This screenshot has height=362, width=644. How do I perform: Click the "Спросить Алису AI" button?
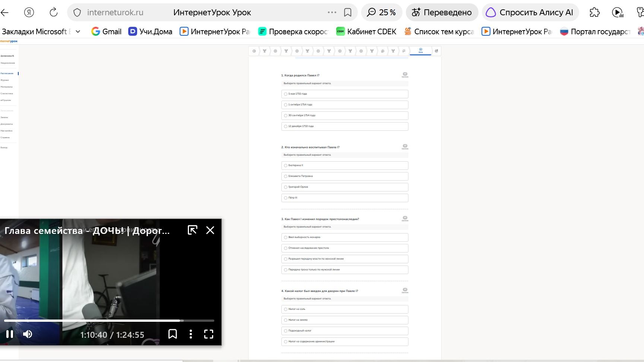(530, 12)
